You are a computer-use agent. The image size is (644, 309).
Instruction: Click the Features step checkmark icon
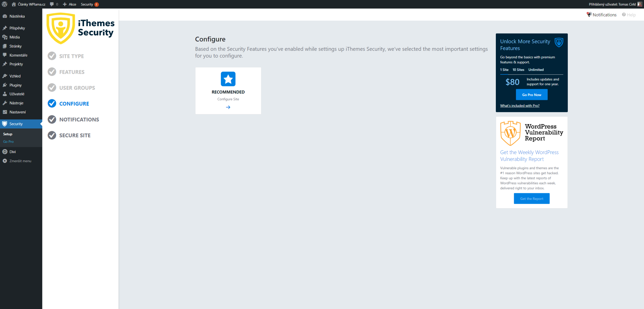click(x=52, y=72)
